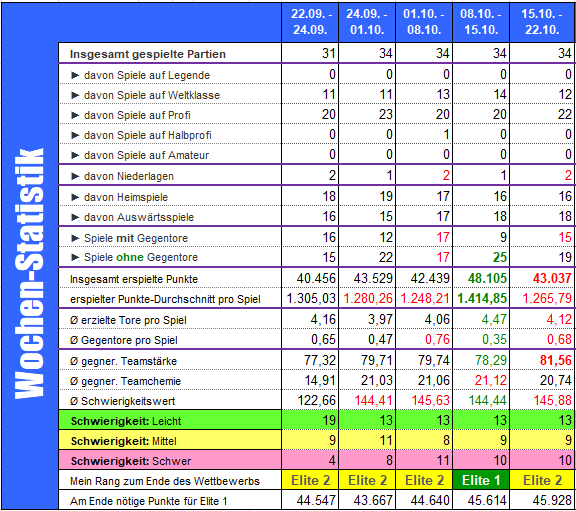Click the green Elite 1 rank cell
This screenshot has width=576, height=511.
coord(481,480)
